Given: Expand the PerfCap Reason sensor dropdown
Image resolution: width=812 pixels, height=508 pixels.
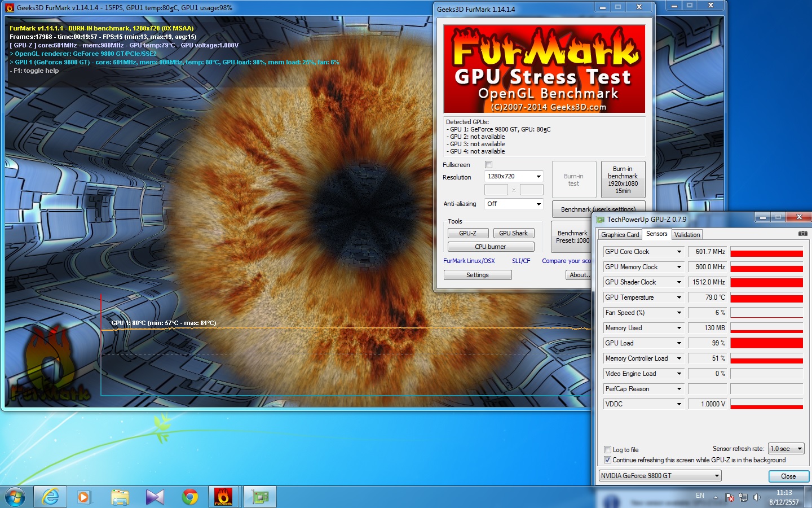Looking at the screenshot, I should 679,389.
